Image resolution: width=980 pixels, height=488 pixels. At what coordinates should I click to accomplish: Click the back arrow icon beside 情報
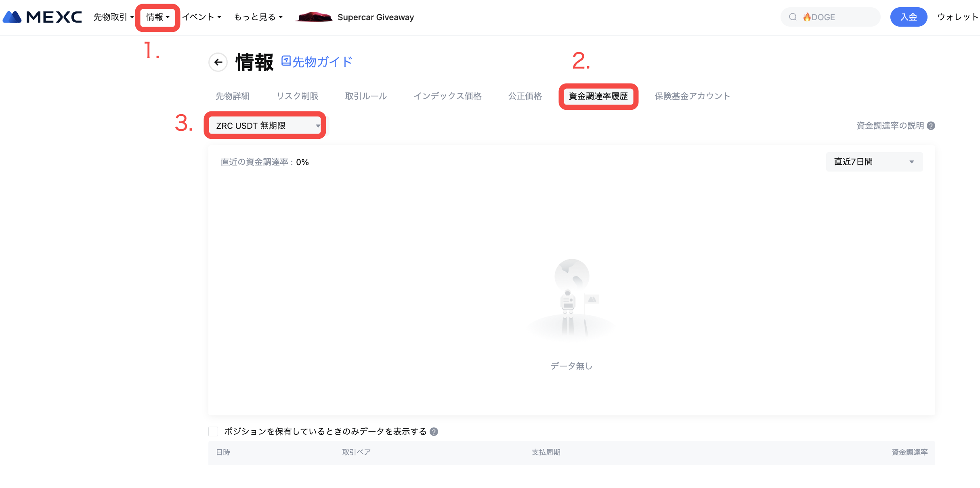click(x=218, y=62)
